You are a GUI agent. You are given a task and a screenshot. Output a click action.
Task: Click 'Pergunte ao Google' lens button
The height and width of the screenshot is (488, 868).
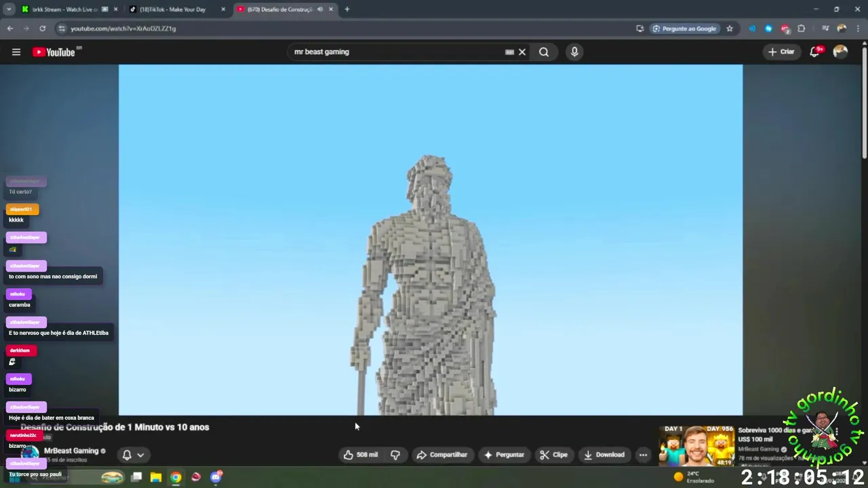[x=685, y=28]
